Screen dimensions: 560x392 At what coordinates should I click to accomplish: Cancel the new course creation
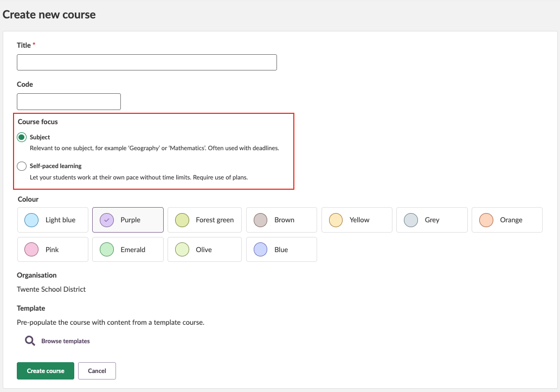[97, 371]
